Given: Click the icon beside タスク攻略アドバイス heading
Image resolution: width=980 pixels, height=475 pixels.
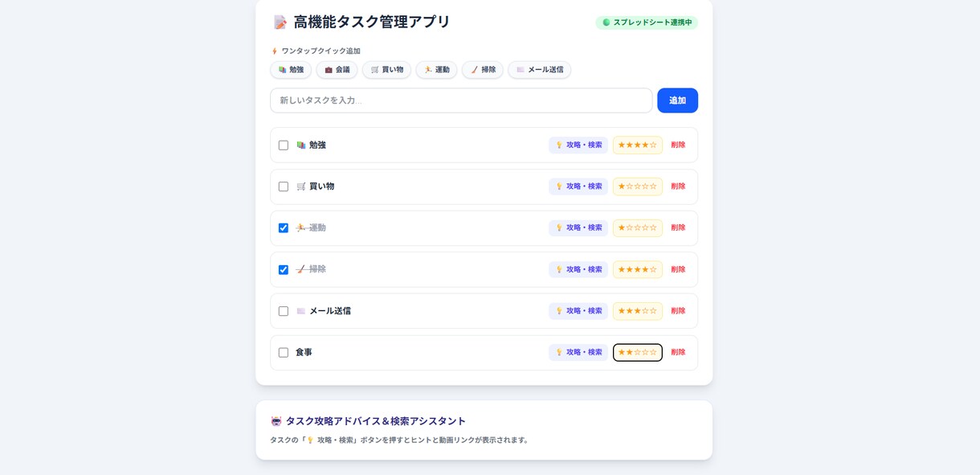Looking at the screenshot, I should click(x=276, y=421).
